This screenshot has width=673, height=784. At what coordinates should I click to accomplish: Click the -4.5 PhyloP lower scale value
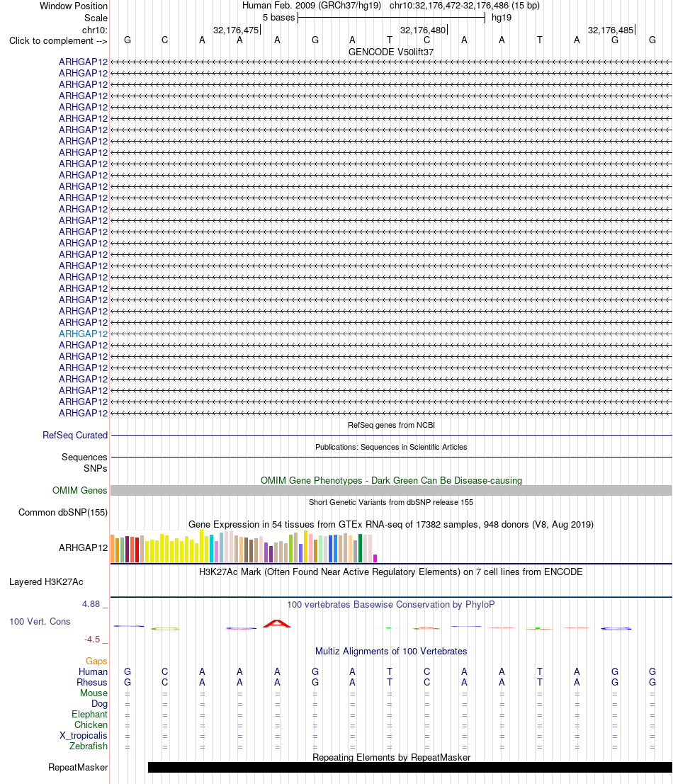92,640
